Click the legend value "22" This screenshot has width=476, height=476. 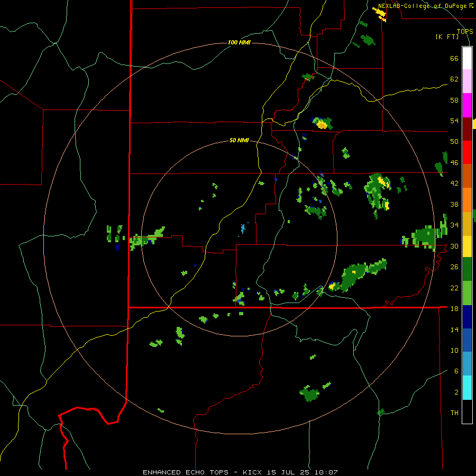454,288
